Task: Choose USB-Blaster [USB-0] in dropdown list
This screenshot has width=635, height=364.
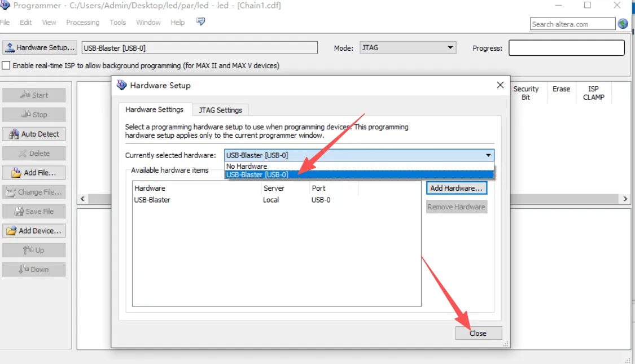Action: (359, 174)
